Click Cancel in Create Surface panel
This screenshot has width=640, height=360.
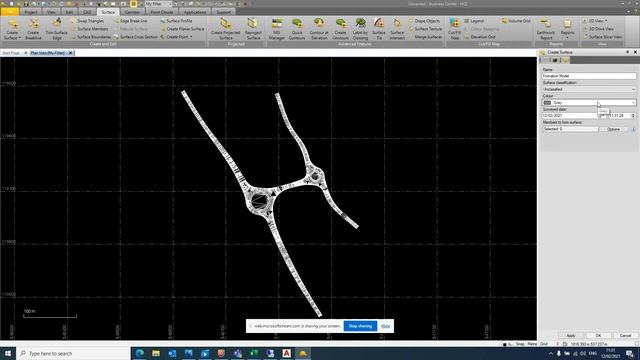click(x=625, y=336)
